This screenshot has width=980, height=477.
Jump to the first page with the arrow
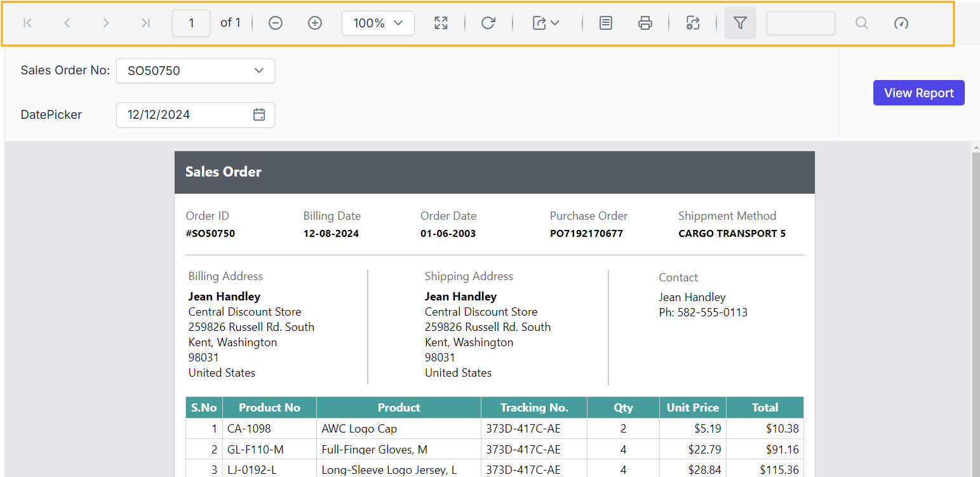click(x=27, y=23)
